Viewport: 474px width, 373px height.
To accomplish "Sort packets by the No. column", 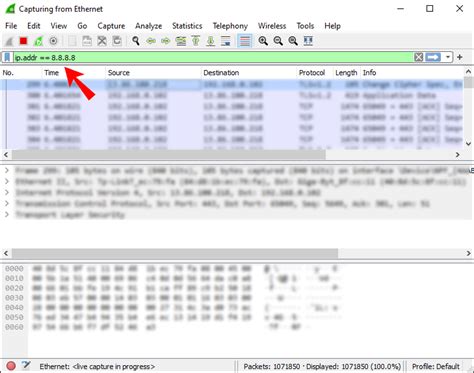I will pos(22,73).
